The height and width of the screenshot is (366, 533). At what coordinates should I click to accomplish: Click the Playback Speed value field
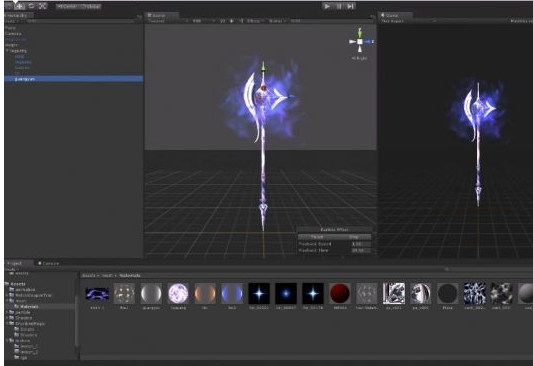[361, 244]
